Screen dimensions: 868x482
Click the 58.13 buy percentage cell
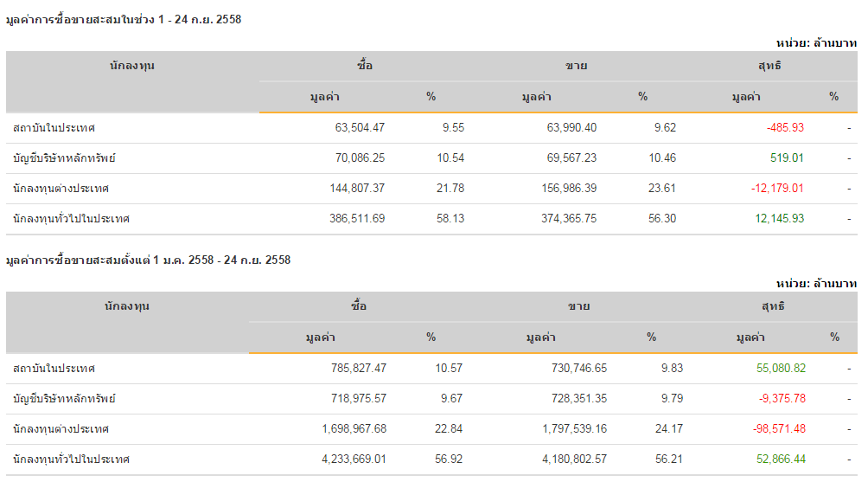tap(450, 218)
